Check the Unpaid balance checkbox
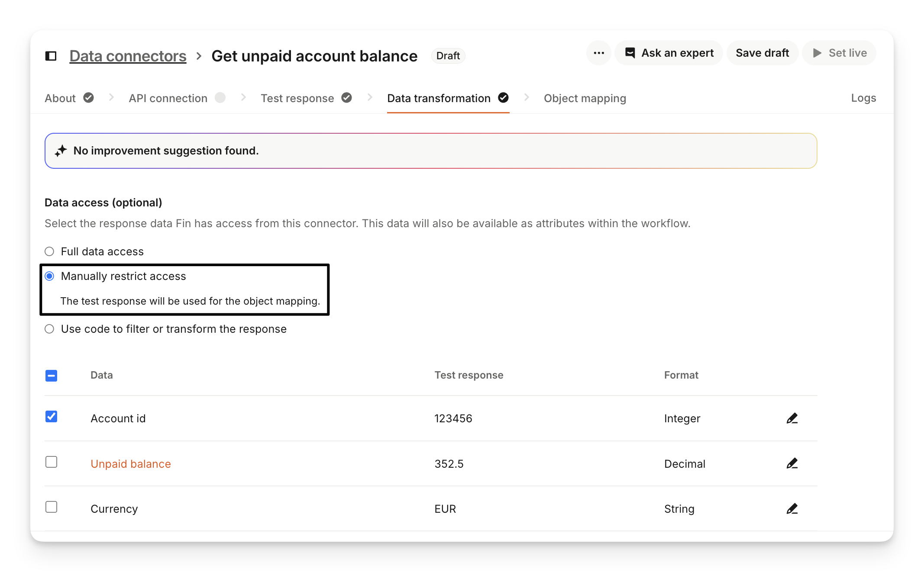 pyautogui.click(x=51, y=462)
